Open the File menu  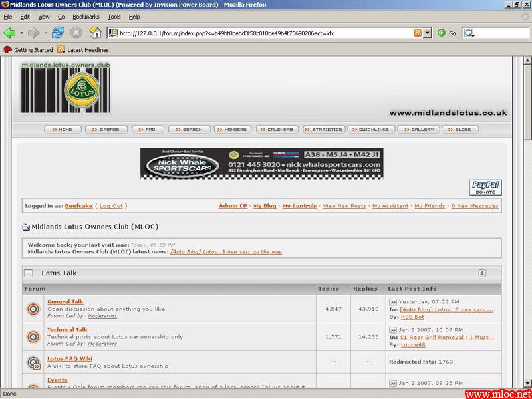coord(8,17)
